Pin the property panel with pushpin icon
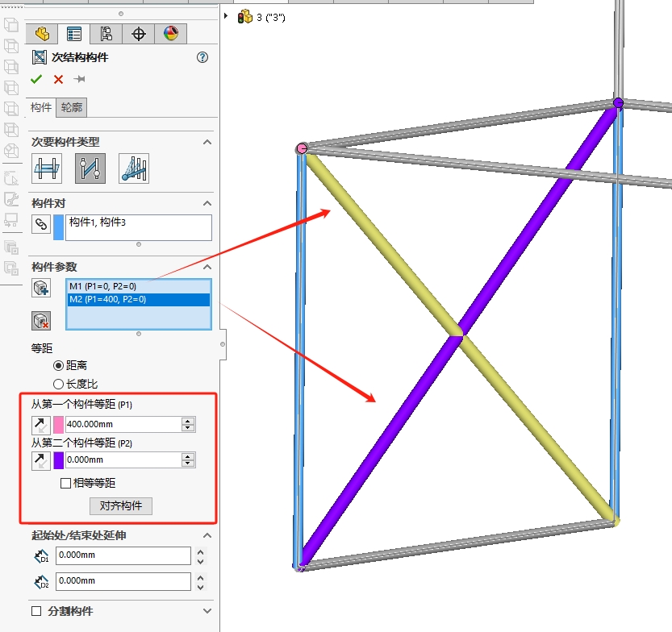Screen dimensions: 672x632 79,79
